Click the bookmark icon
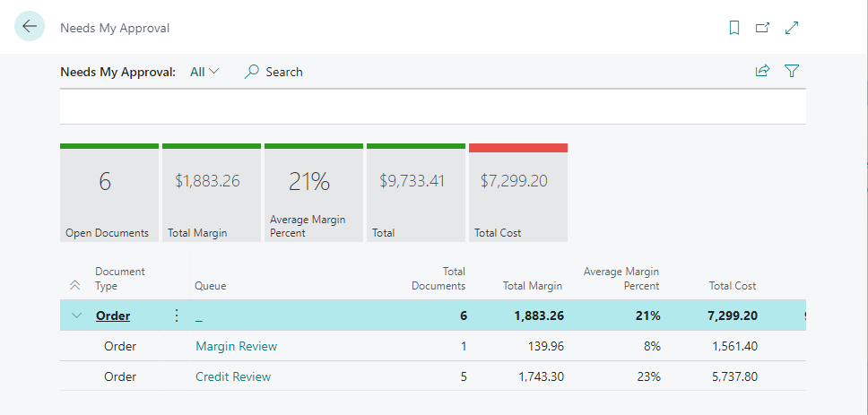Image resolution: width=868 pixels, height=415 pixels. pos(734,28)
